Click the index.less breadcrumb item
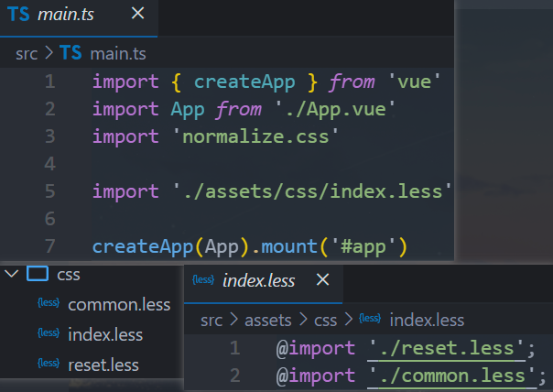Screen dimensions: 553x392 427,320
